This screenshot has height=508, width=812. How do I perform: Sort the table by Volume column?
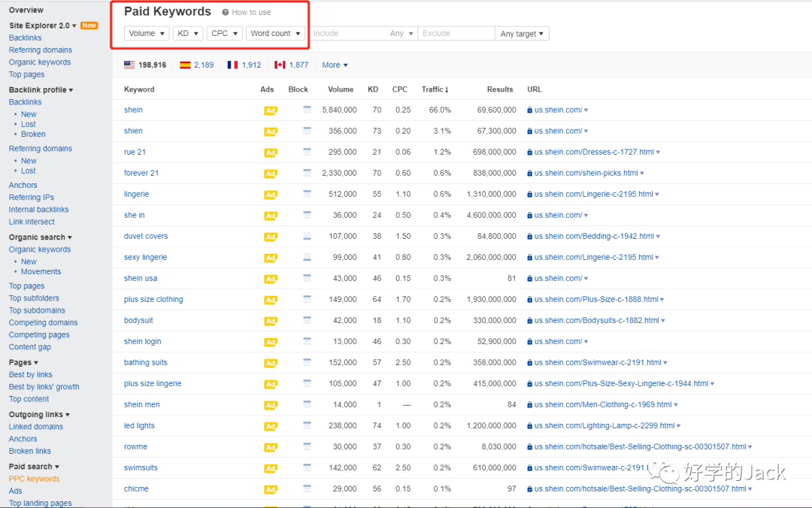coord(341,89)
